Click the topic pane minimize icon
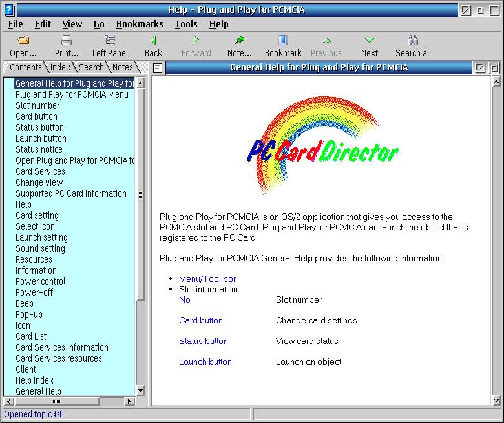The width and height of the screenshot is (504, 423). [x=480, y=68]
